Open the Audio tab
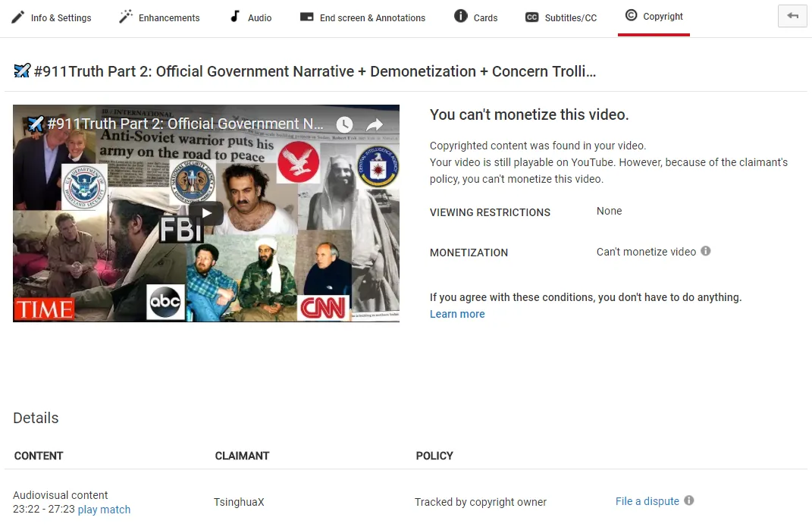 click(251, 17)
